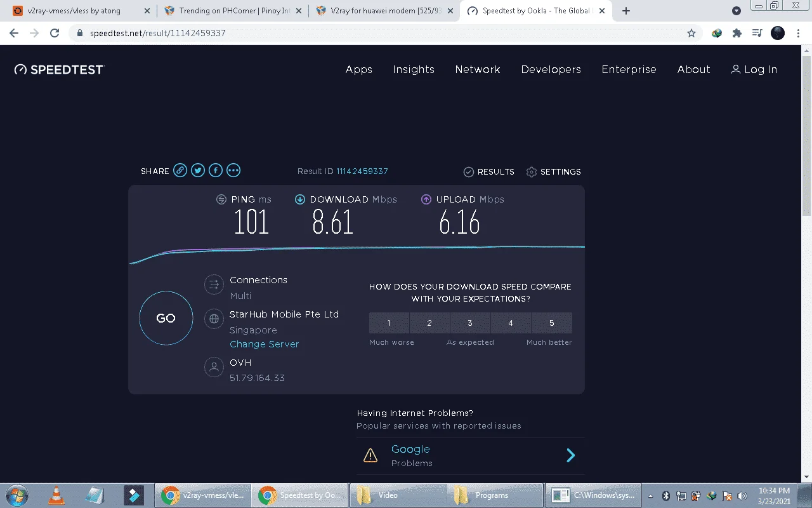Close the Speedtest by Ookla tab

(602, 11)
